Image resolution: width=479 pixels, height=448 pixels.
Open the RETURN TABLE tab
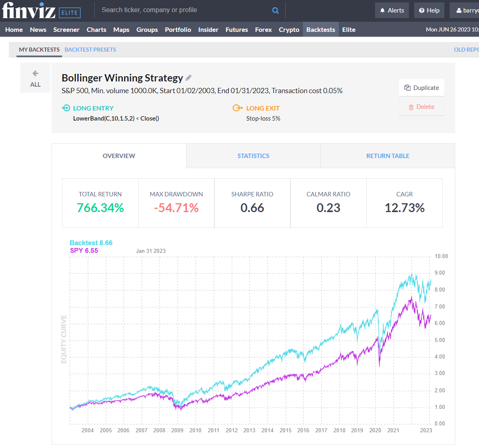pyautogui.click(x=387, y=156)
